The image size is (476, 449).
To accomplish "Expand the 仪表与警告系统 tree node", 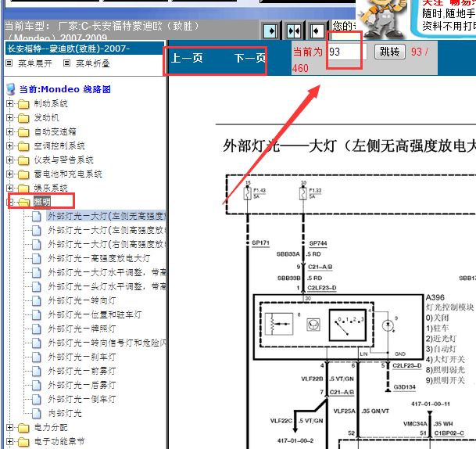I will pos(9,160).
